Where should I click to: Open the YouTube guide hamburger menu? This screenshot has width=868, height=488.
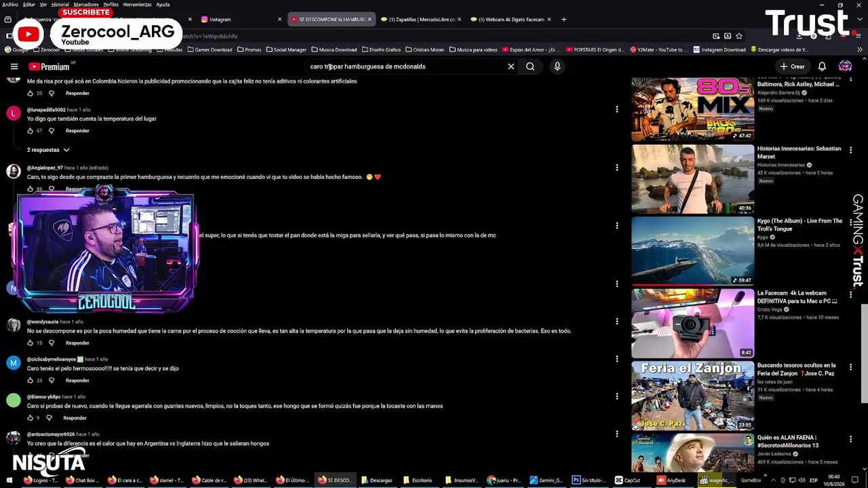(14, 66)
